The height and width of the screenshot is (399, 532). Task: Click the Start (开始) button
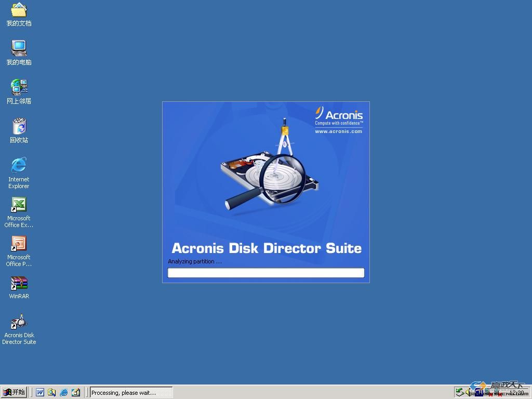coord(14,392)
